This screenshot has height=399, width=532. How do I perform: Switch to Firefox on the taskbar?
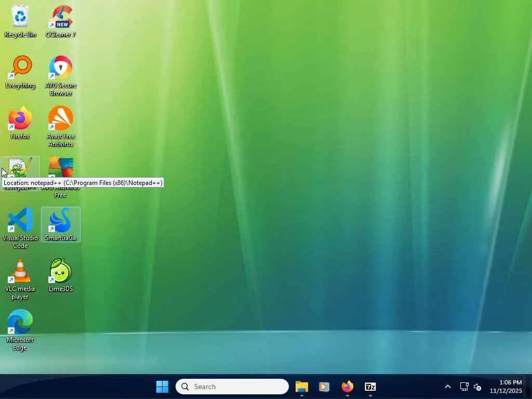[x=347, y=387]
